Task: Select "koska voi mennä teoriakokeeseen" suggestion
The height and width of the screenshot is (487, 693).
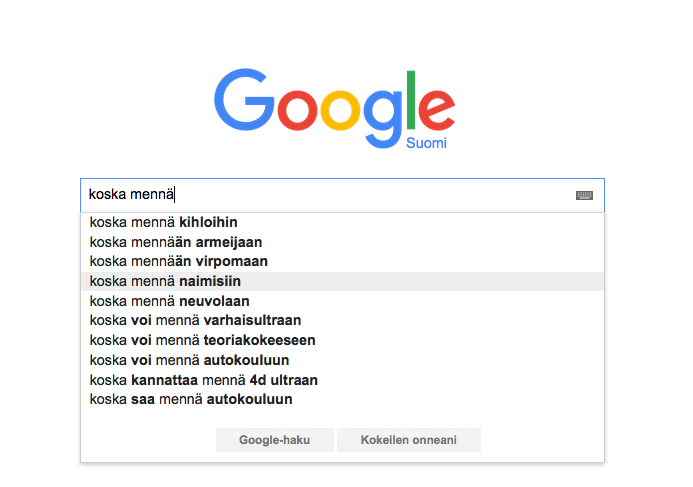Action: (342, 340)
